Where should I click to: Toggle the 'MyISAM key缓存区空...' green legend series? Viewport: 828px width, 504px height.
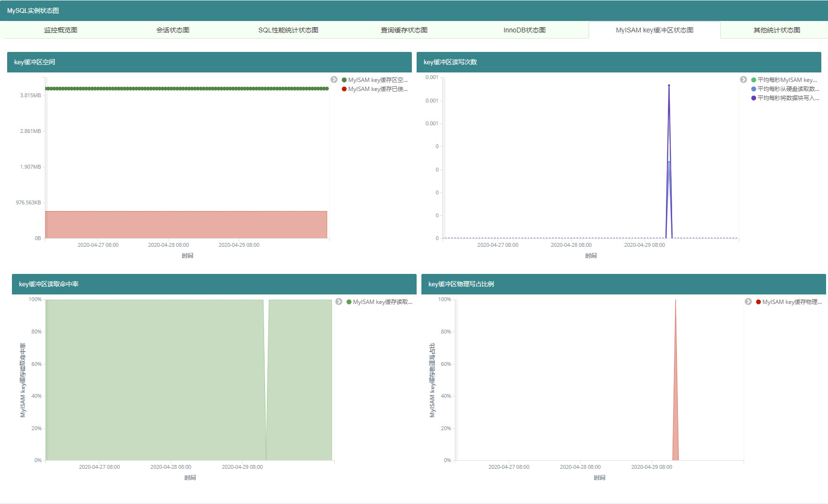coord(375,80)
